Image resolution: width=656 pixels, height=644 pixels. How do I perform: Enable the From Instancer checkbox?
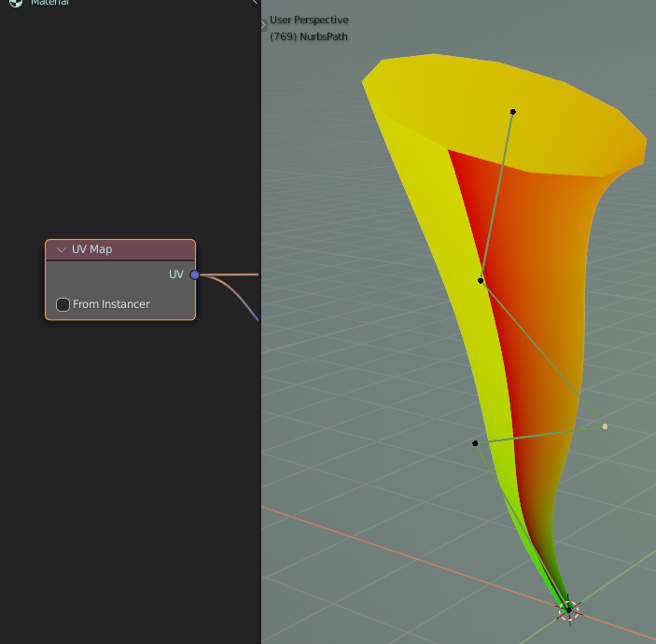click(63, 304)
